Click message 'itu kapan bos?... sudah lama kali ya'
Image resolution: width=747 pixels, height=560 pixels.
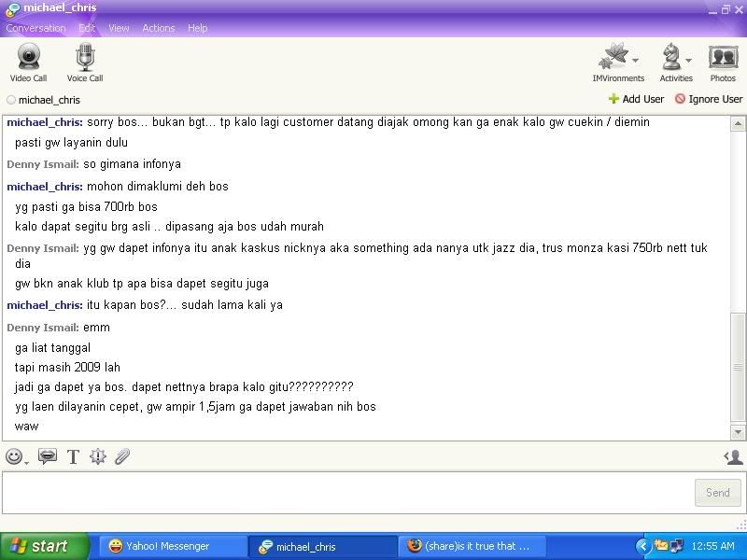click(184, 305)
